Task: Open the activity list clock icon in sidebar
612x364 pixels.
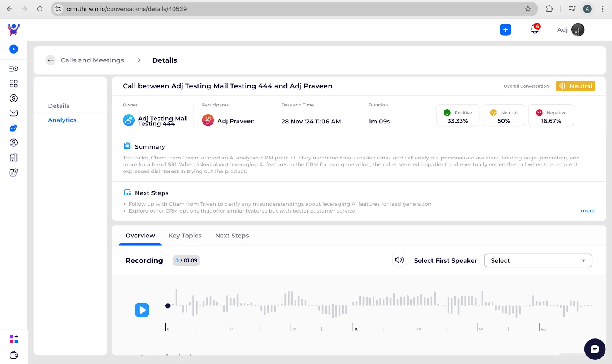Action: 13,69
